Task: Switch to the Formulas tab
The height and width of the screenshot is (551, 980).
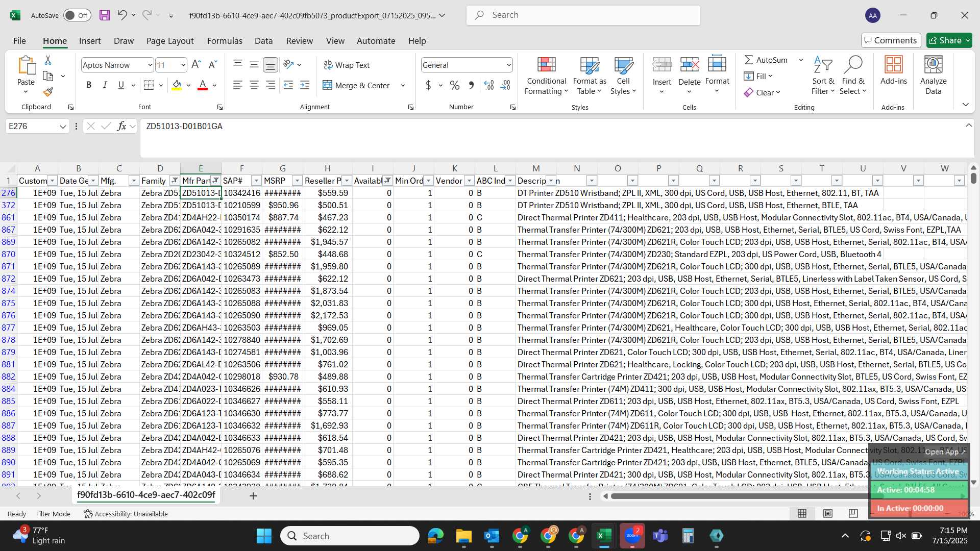Action: 225,40
